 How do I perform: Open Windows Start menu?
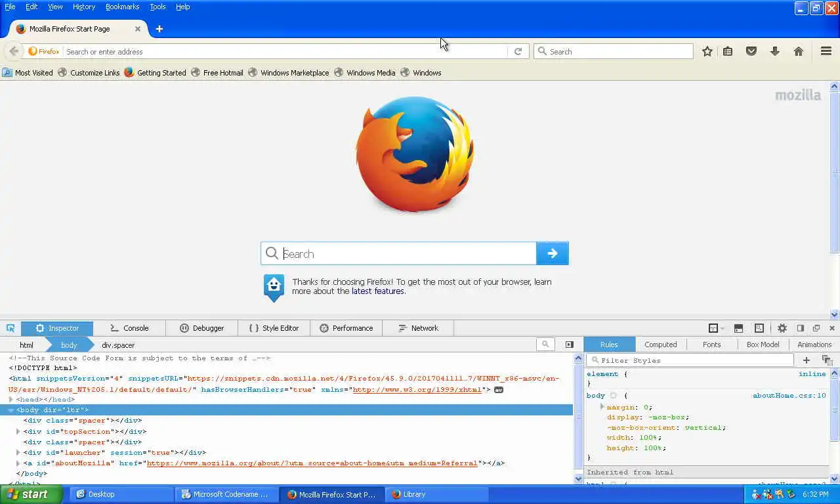click(x=31, y=494)
